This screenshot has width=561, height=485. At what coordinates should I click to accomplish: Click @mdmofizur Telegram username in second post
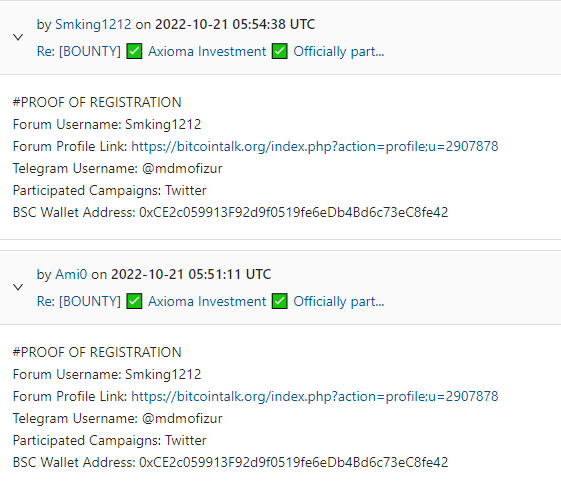tap(182, 418)
